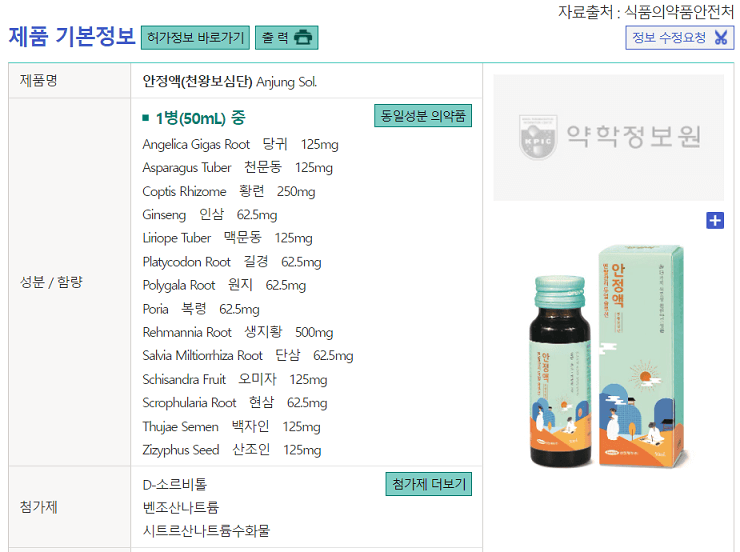740x552 pixels.
Task: Expand product image with the blue plus icon
Action: (715, 220)
